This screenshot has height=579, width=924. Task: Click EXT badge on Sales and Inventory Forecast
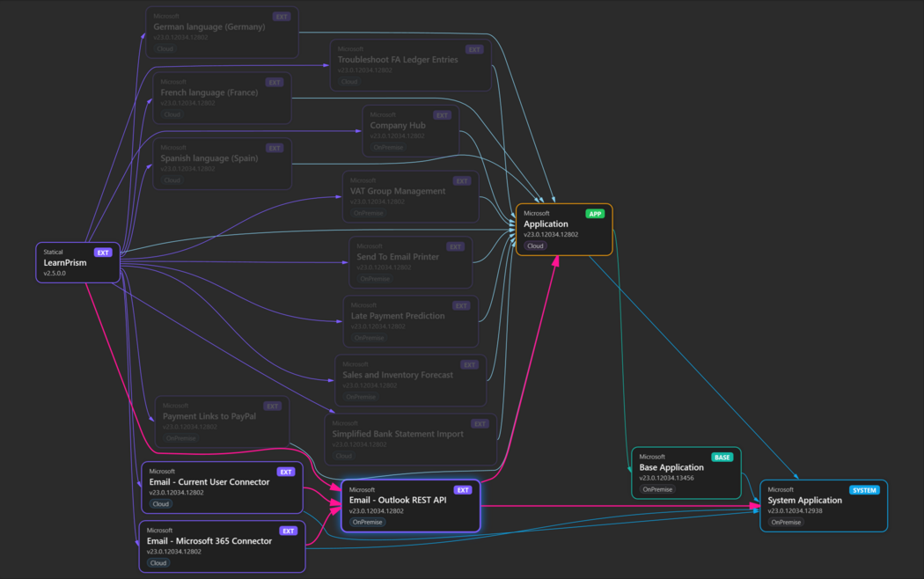click(x=469, y=364)
